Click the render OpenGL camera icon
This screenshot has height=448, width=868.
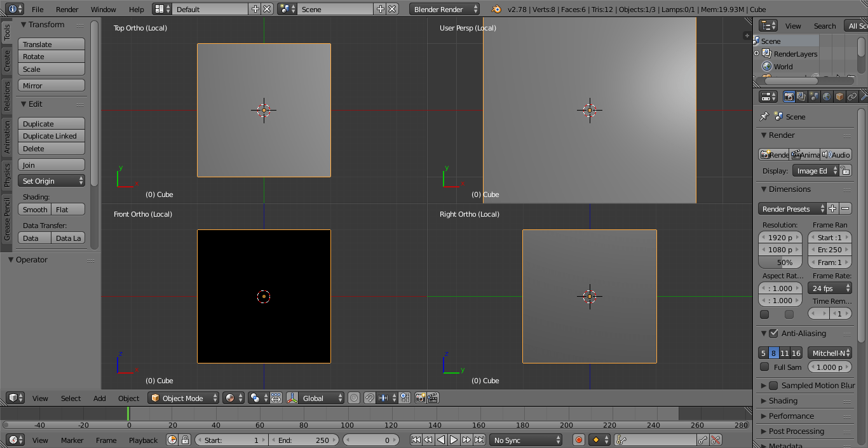[420, 398]
